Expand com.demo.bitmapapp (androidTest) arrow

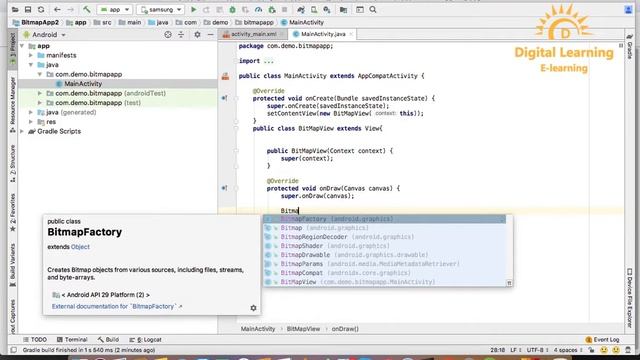(x=40, y=93)
